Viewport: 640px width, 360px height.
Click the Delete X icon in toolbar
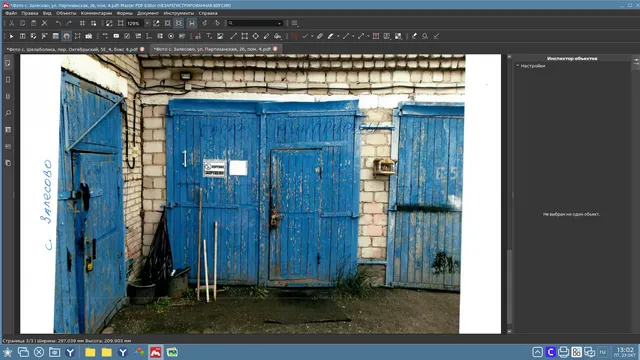tap(44, 23)
